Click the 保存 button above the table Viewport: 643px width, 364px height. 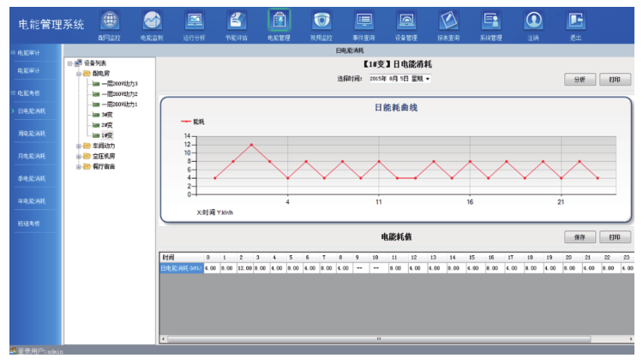pos(580,237)
